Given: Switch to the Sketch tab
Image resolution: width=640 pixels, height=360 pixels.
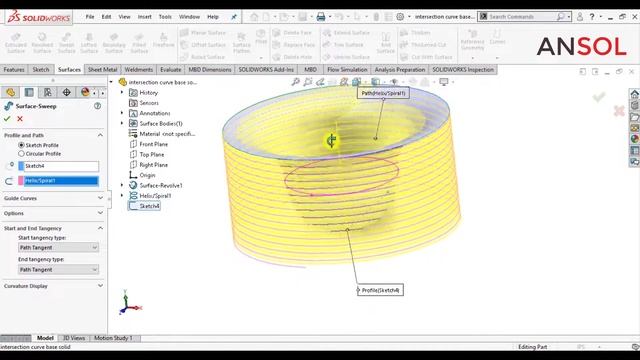Looking at the screenshot, I should [x=41, y=69].
